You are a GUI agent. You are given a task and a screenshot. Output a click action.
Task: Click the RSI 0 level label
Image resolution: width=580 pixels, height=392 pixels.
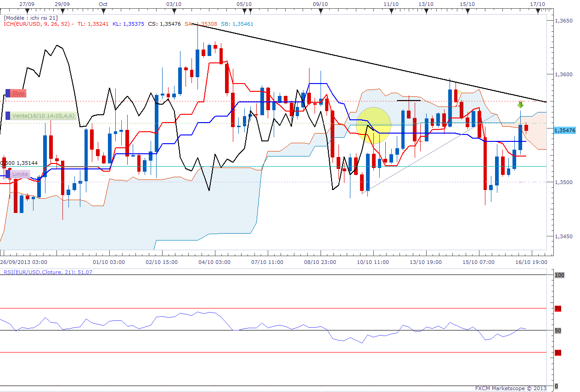pos(556,386)
